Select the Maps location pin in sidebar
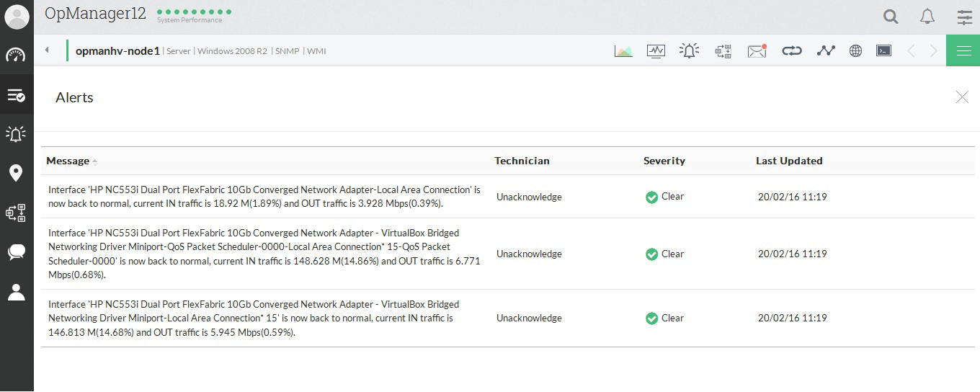The image size is (980, 392). 16,173
